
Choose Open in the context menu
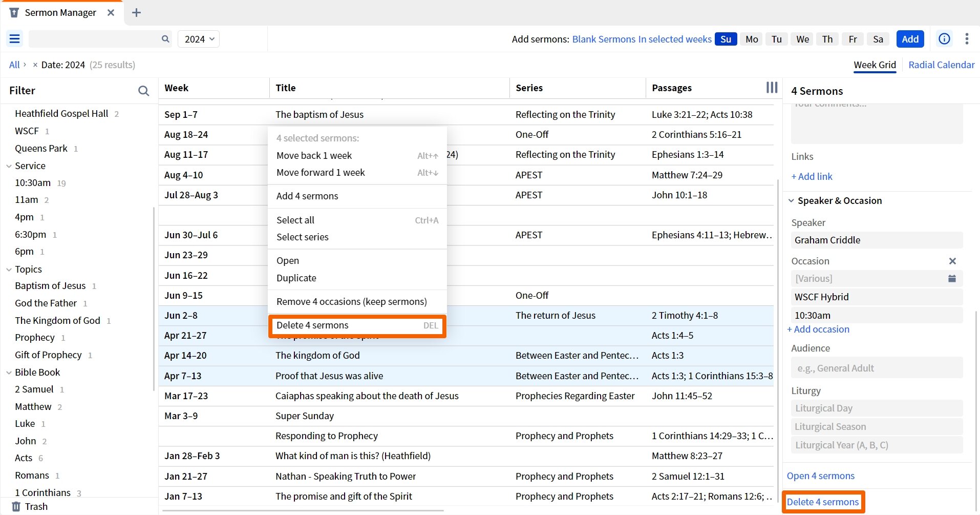pos(357,261)
